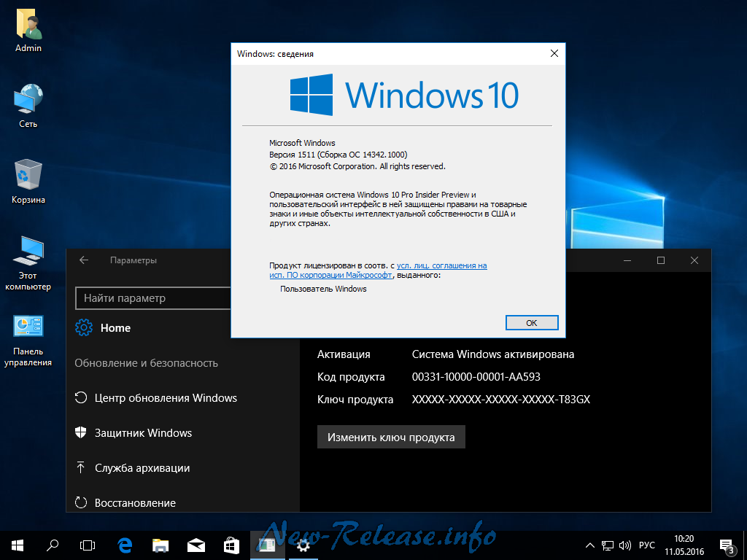Select Система Windows активирована text
The image size is (747, 560).
[x=493, y=354]
